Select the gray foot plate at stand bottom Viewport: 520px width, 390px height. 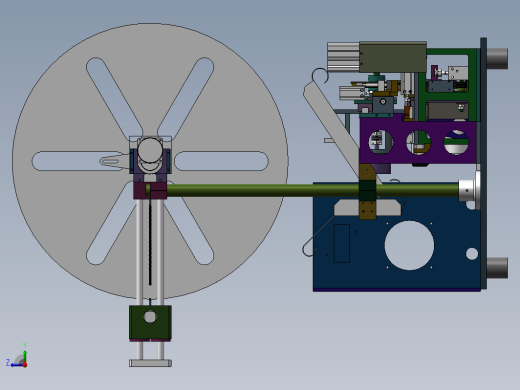click(150, 363)
